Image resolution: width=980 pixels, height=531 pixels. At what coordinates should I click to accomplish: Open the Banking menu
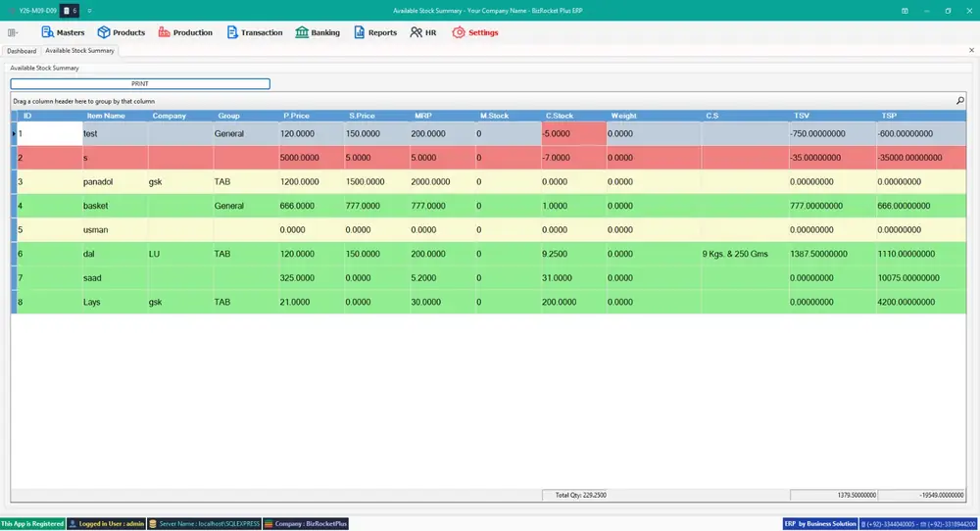pos(318,32)
